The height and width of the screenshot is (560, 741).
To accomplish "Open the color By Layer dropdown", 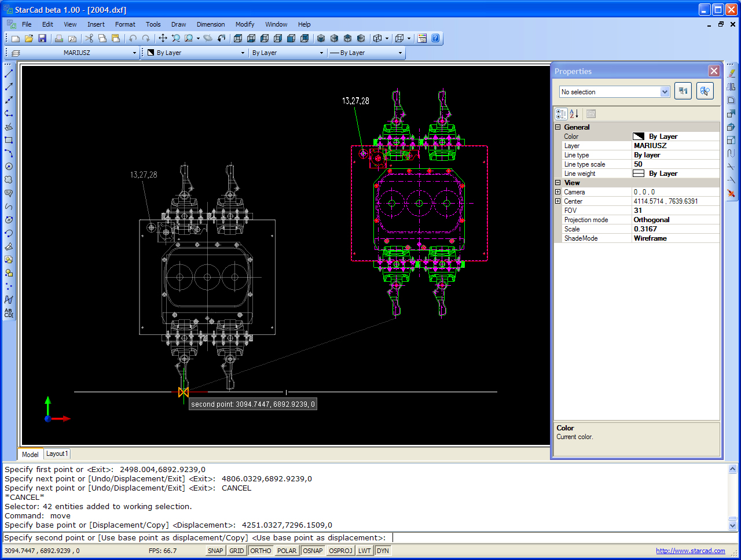I will click(243, 53).
